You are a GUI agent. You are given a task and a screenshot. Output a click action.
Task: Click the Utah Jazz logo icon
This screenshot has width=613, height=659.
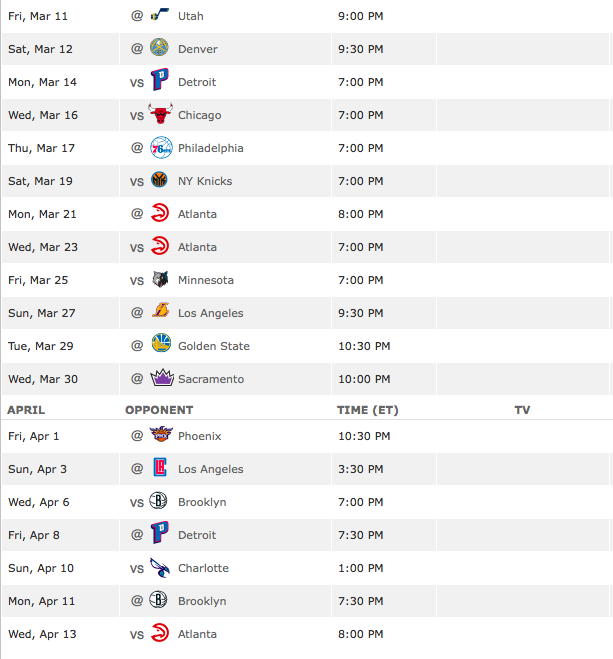tap(160, 15)
